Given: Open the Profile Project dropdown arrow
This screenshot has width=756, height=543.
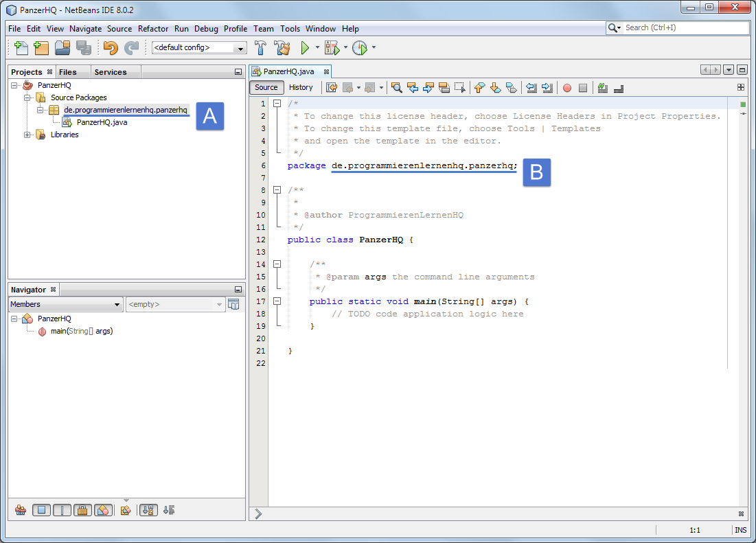Looking at the screenshot, I should (374, 47).
